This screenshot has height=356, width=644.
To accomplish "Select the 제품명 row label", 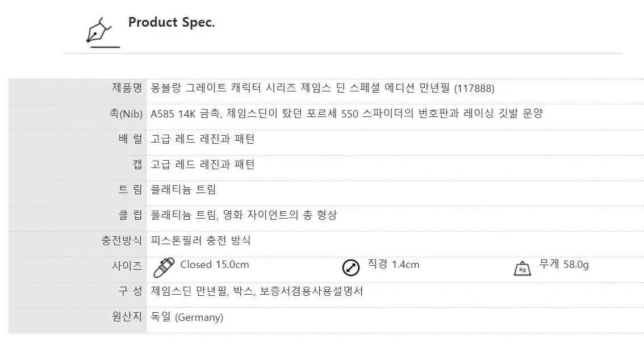I will (127, 88).
